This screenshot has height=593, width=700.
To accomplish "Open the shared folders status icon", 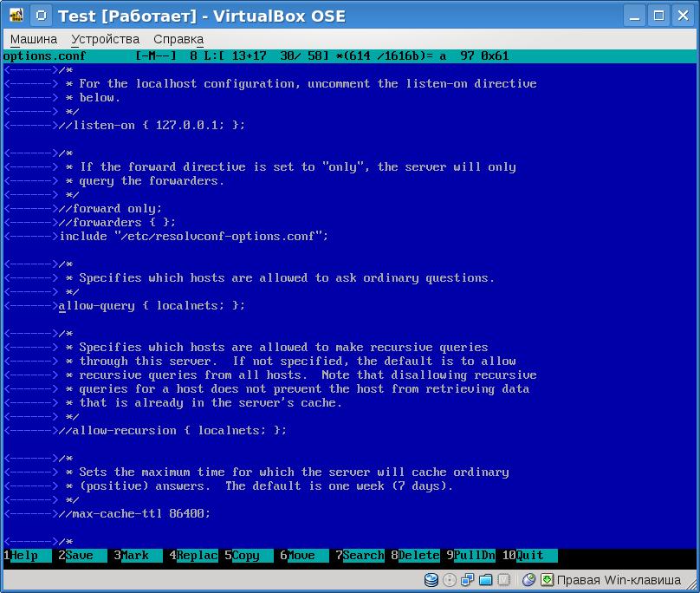I will pos(485,580).
